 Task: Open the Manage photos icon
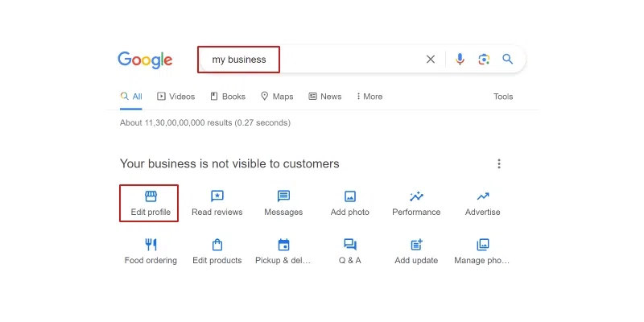pyautogui.click(x=483, y=245)
